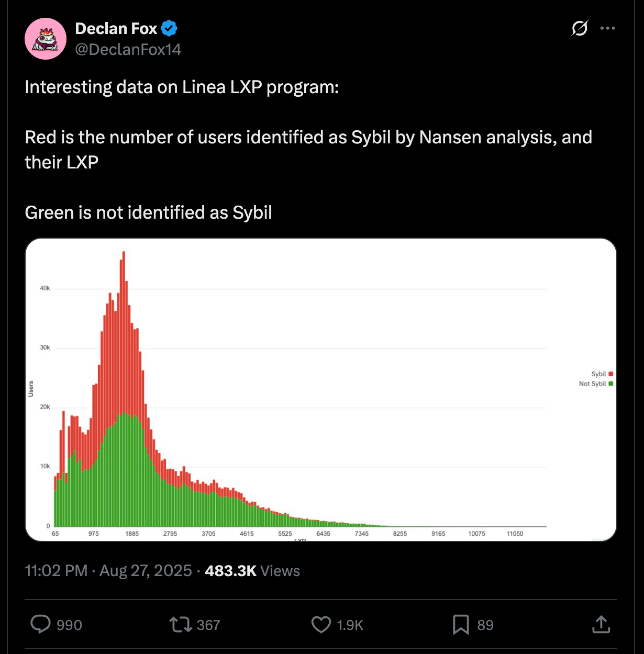Click the 483.3K Views count
Screen dimensions: 644x654
pos(252,570)
